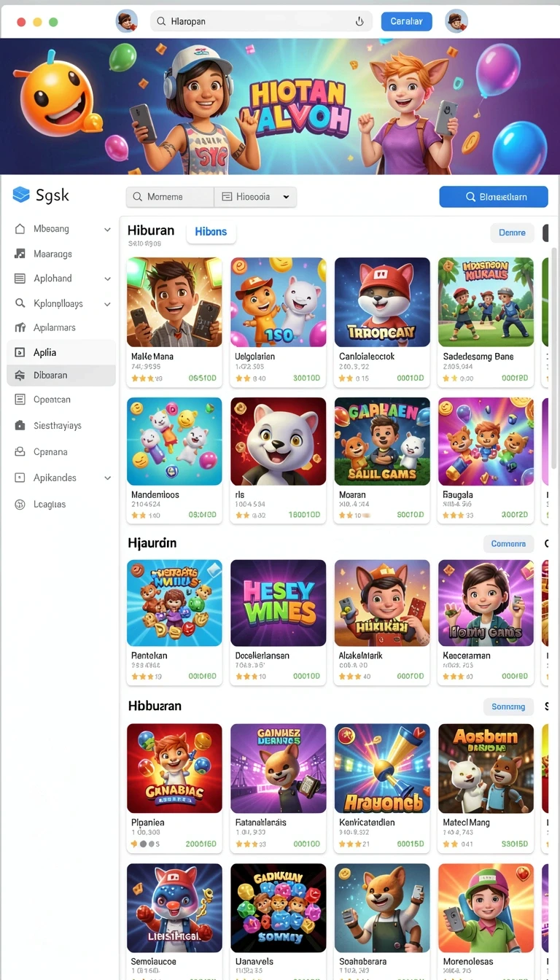
Task: Click the vertical scrollbar on the right
Action: (554, 357)
